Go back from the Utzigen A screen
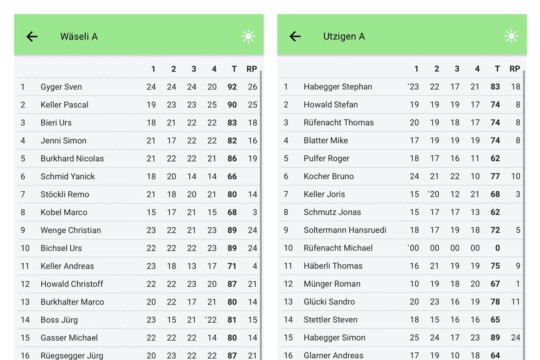 click(295, 37)
